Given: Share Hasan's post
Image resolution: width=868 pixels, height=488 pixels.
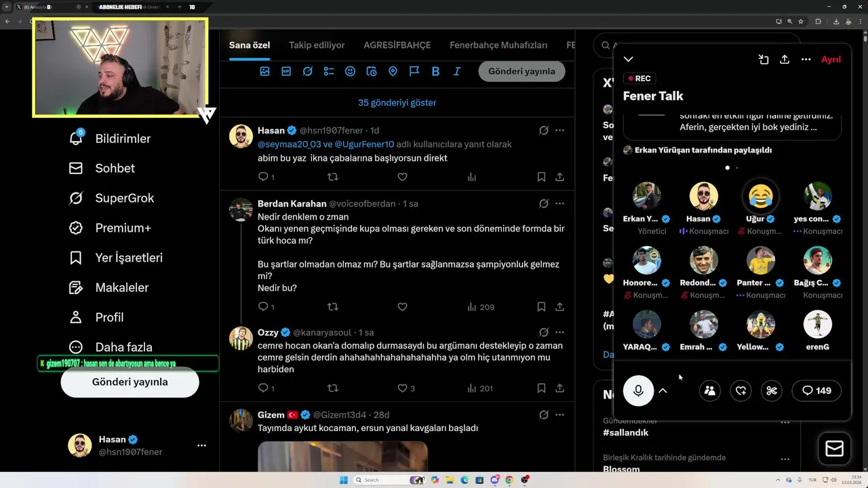Looking at the screenshot, I should click(559, 177).
